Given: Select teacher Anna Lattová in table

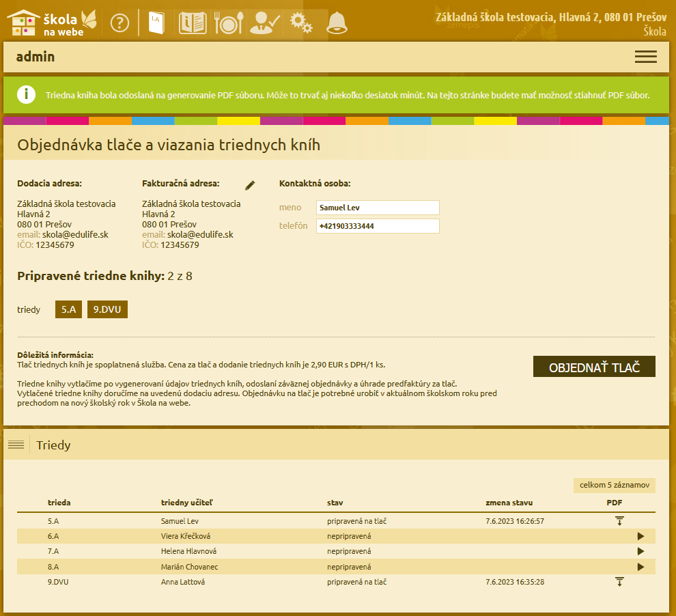Looking at the screenshot, I should point(183,582).
